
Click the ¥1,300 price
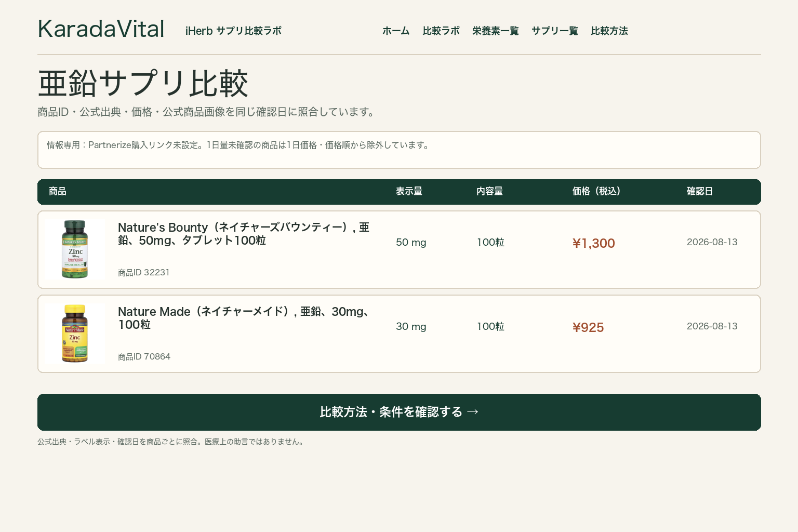(x=593, y=243)
